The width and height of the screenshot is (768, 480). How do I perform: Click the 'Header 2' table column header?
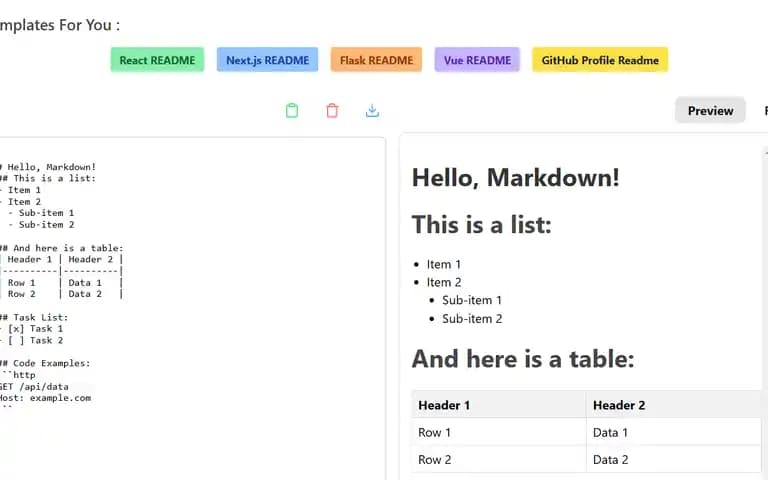(673, 405)
